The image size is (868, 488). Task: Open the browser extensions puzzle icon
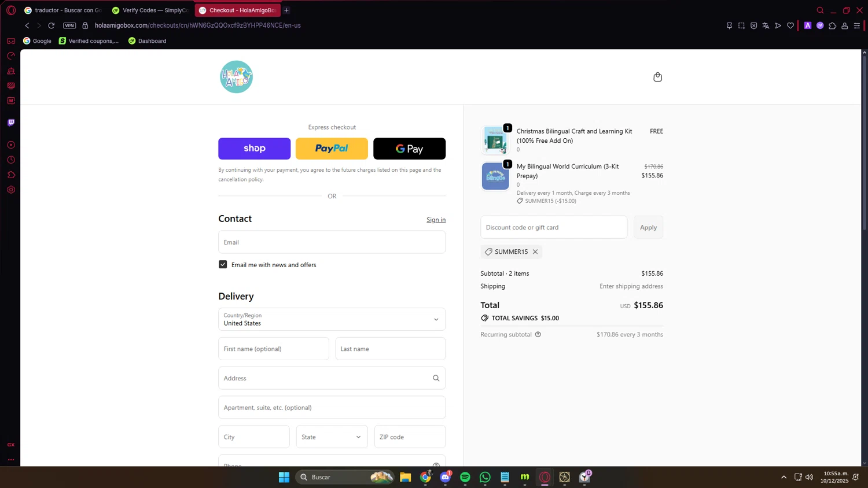833,25
